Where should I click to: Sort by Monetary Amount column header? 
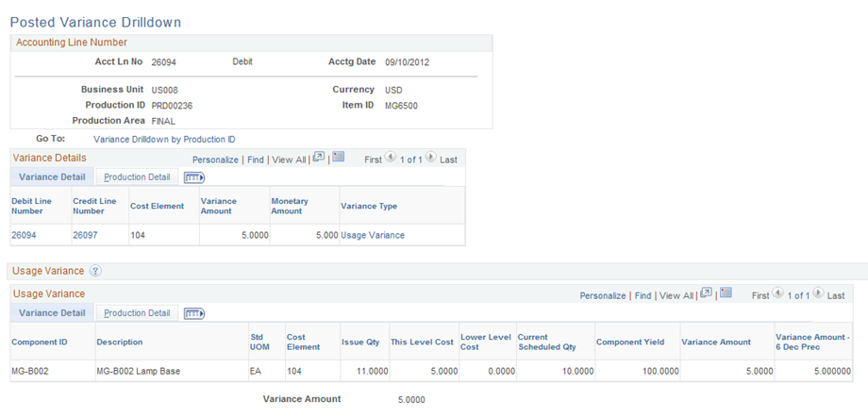point(290,206)
